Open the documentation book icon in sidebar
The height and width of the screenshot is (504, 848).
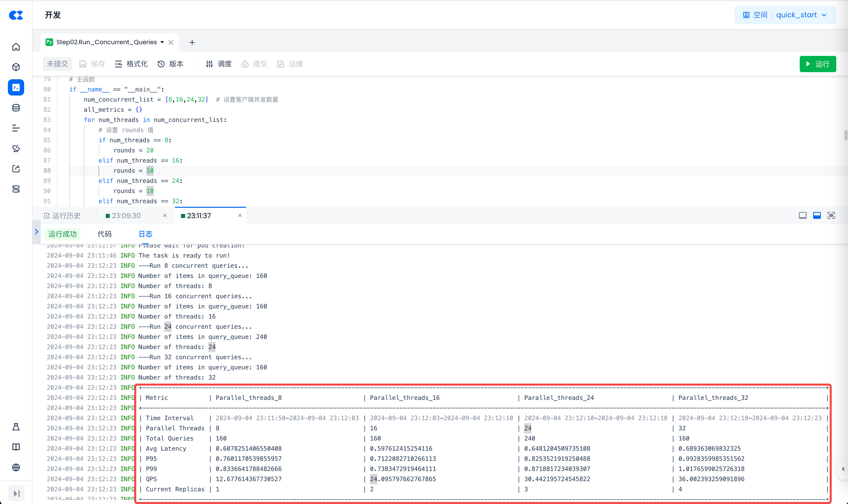pyautogui.click(x=16, y=447)
